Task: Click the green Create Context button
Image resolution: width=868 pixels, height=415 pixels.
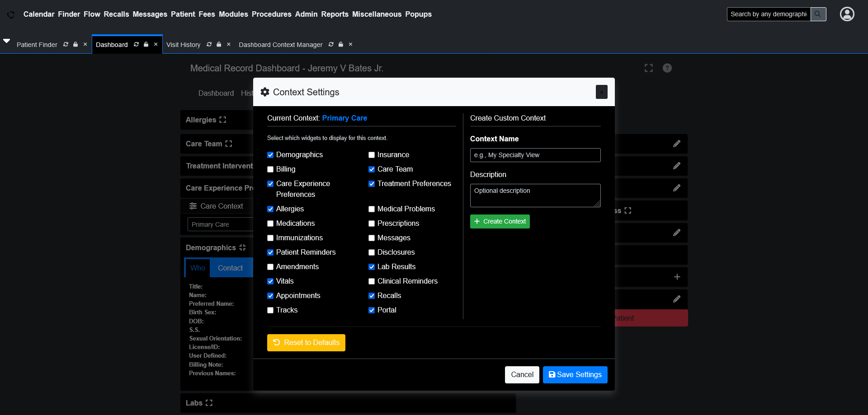Action: point(500,221)
